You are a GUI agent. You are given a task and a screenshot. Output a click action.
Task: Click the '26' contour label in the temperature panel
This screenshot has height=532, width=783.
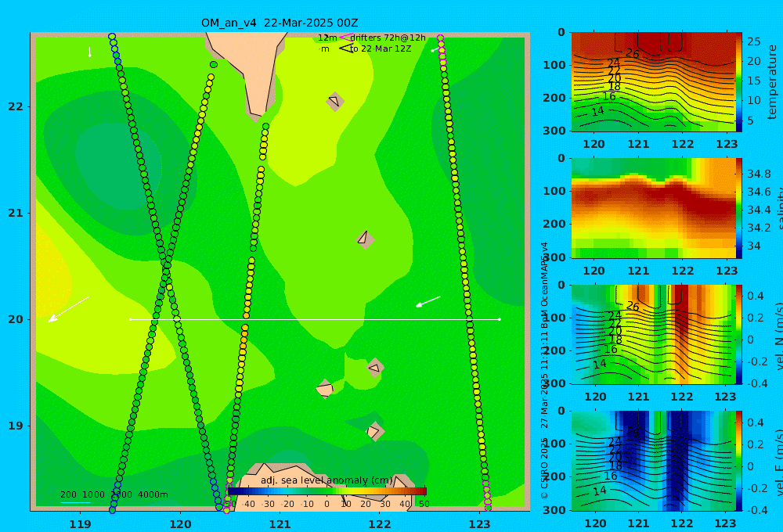632,54
